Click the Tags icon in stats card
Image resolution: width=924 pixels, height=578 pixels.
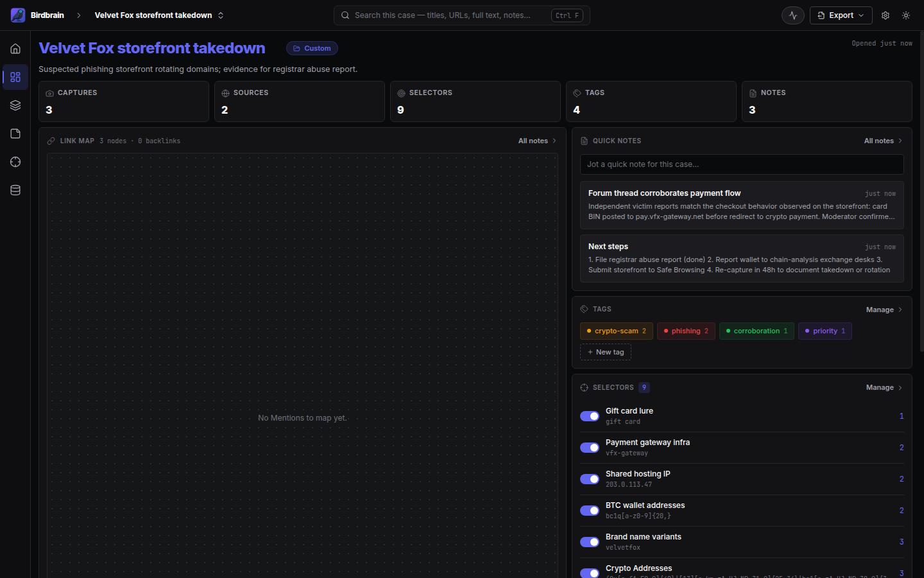coord(577,93)
